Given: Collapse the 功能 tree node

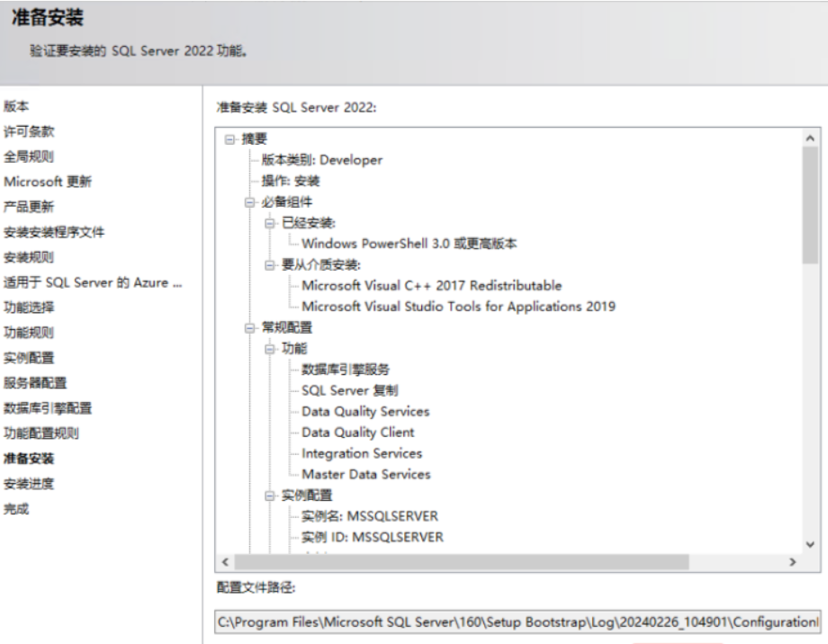Looking at the screenshot, I should pyautogui.click(x=270, y=349).
